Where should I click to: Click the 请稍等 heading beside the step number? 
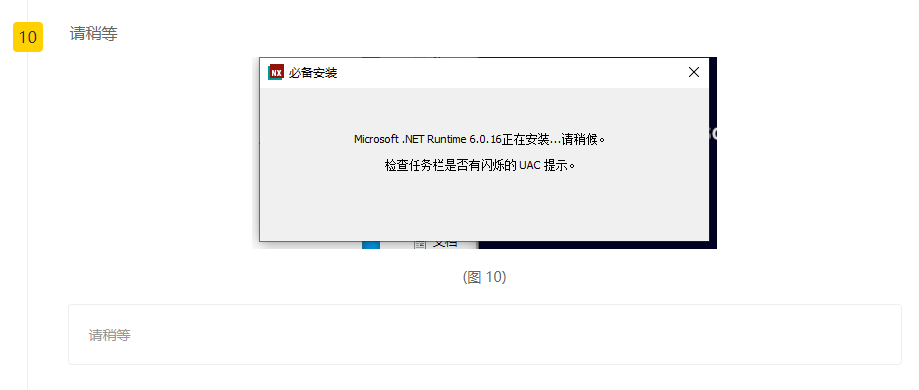click(94, 34)
